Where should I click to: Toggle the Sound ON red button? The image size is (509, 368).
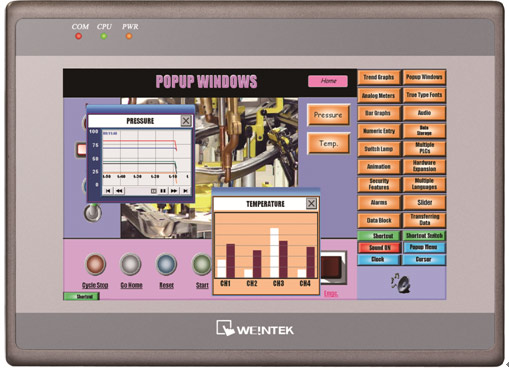pyautogui.click(x=379, y=248)
